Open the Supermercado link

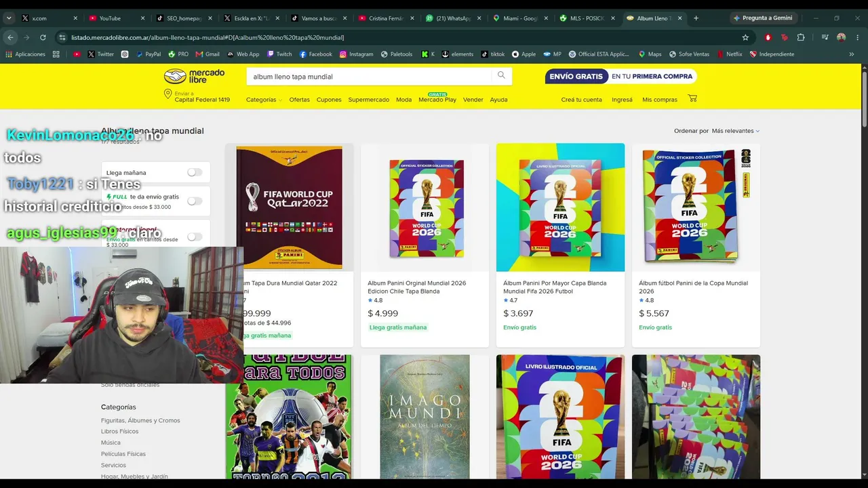[368, 100]
